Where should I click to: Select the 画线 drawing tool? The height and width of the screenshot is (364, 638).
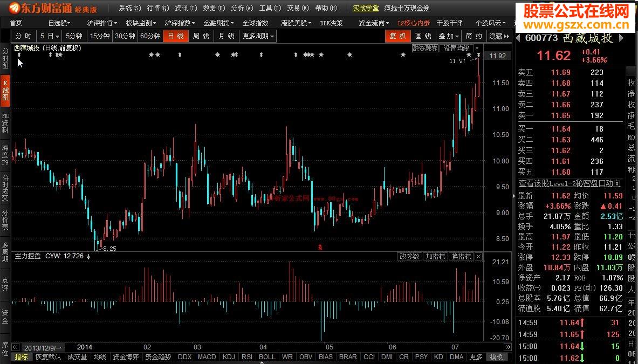[422, 36]
